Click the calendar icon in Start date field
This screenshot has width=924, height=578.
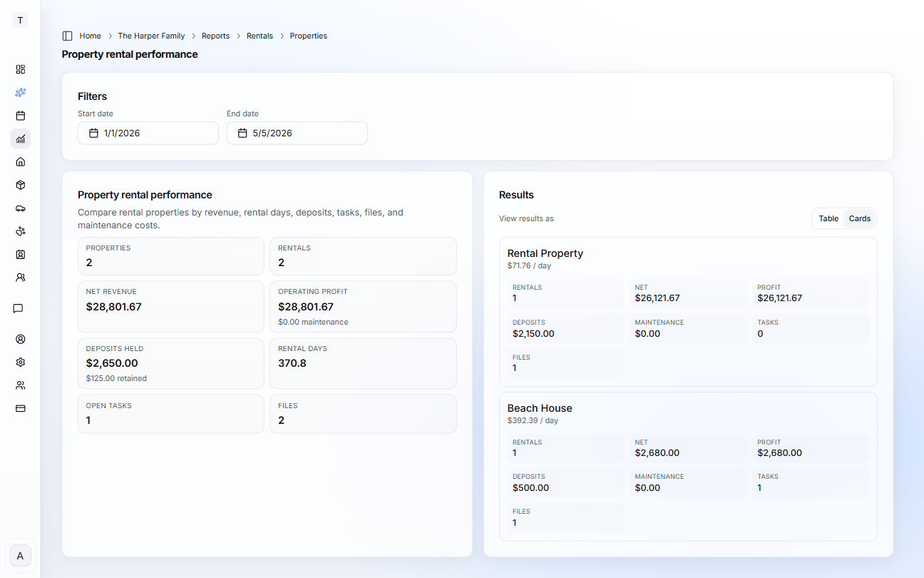click(x=93, y=133)
